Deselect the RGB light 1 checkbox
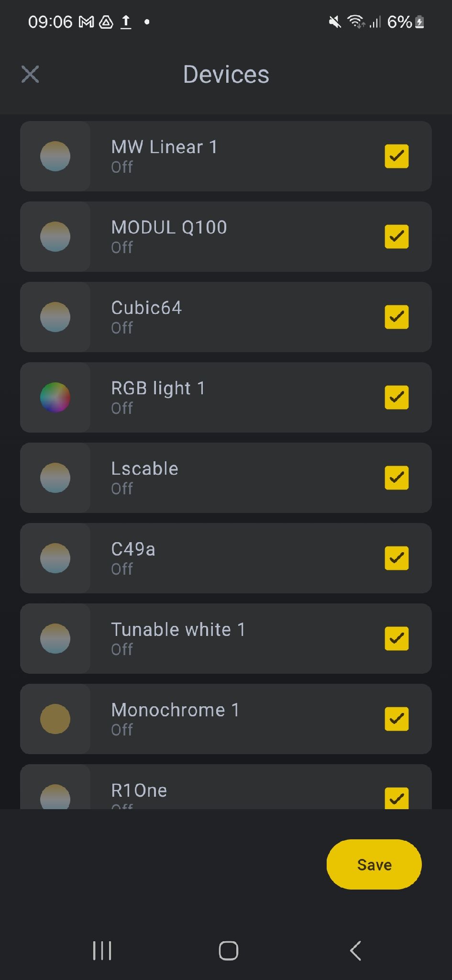Image resolution: width=452 pixels, height=980 pixels. coord(397,397)
